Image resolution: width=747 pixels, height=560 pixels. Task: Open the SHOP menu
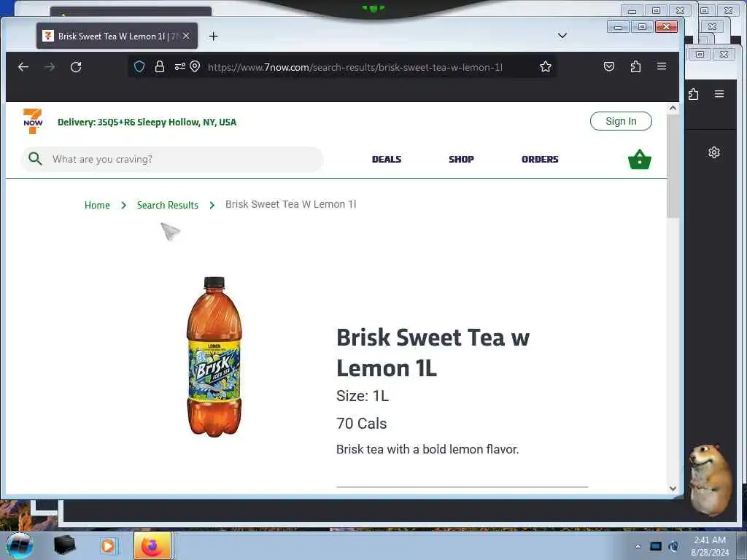pos(461,159)
